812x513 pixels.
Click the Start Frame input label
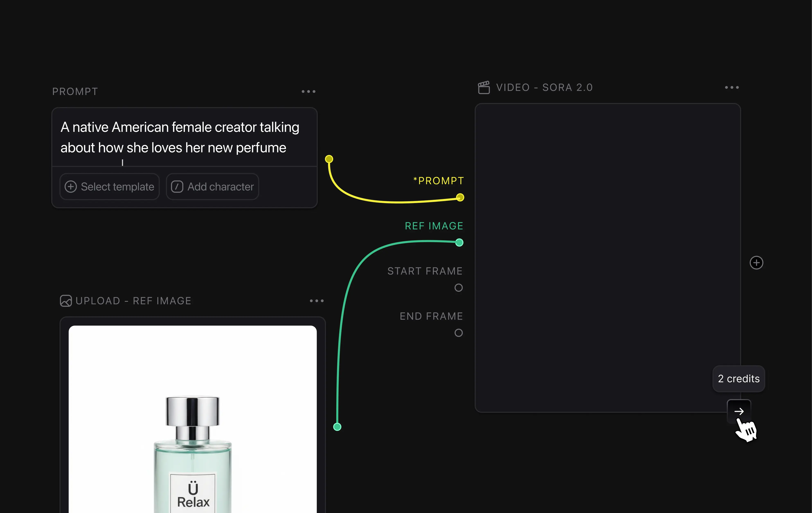point(425,271)
